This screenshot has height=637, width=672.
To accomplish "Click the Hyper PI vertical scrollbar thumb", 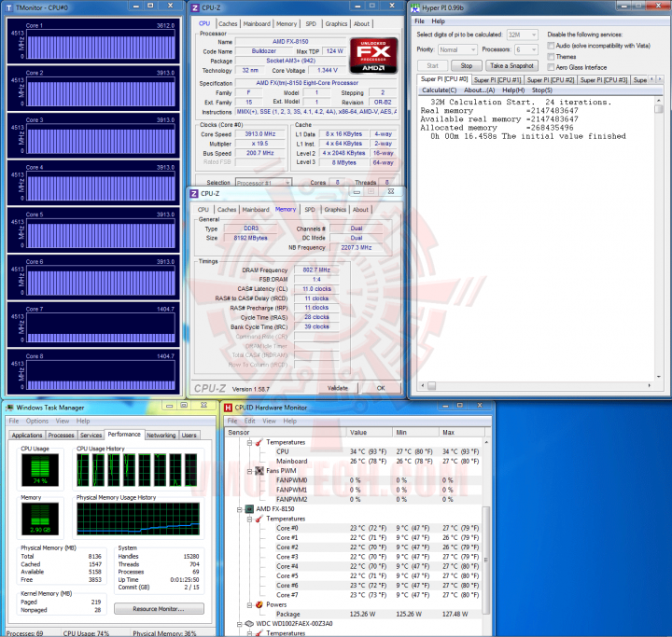I will (x=658, y=109).
